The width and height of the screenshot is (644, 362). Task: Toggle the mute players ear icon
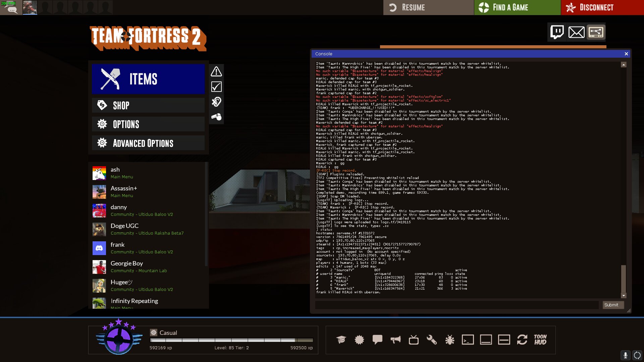[x=216, y=102]
